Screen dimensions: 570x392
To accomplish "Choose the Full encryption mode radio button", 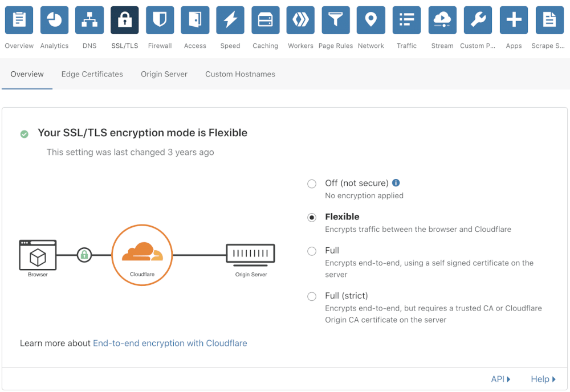I will click(312, 251).
